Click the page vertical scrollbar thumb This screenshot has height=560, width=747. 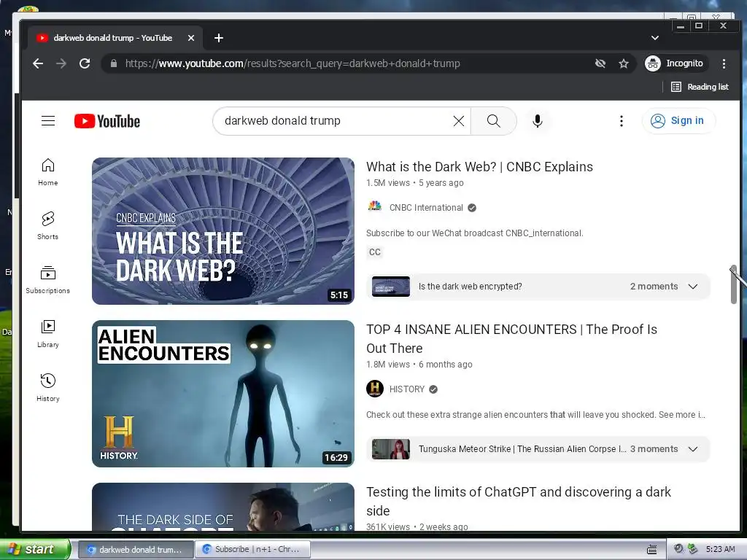pyautogui.click(x=734, y=284)
